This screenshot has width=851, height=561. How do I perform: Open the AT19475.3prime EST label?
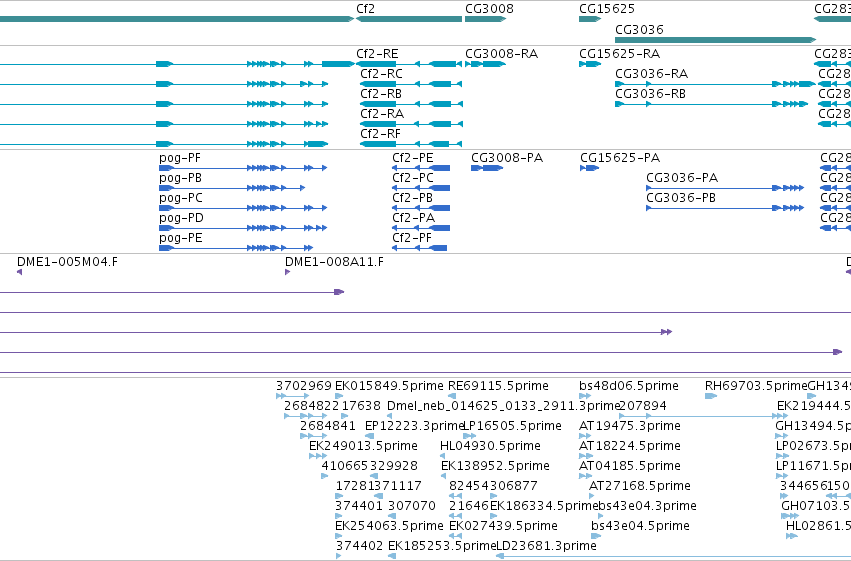pos(630,426)
